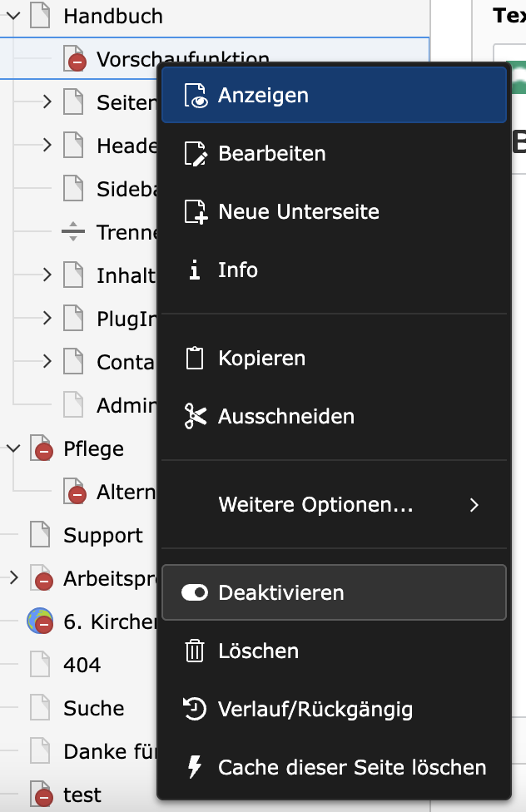
Task: Click the lightning bolt cache icon
Action: pyautogui.click(x=194, y=767)
